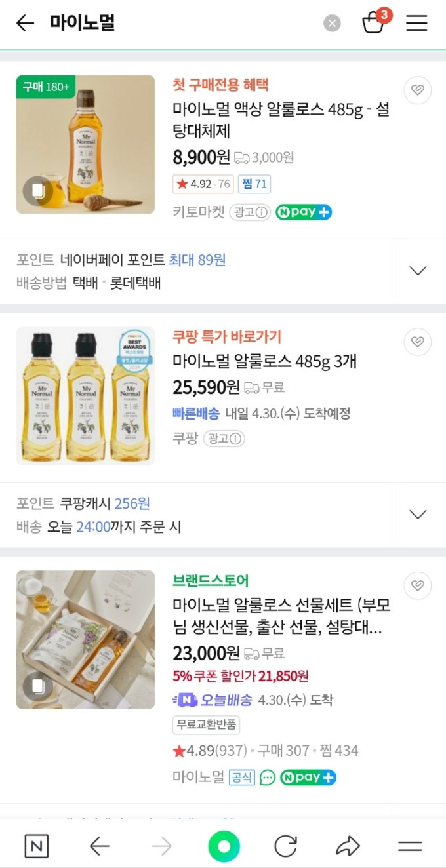
Task: Clear the search query with the X icon
Action: point(332,23)
